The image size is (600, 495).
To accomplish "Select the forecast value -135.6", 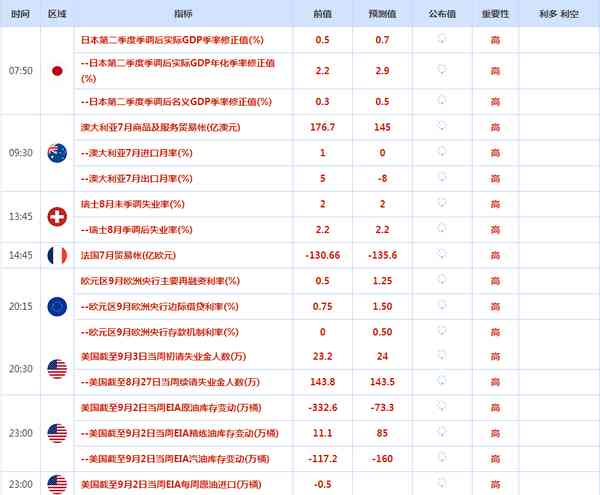I will pyautogui.click(x=382, y=255).
